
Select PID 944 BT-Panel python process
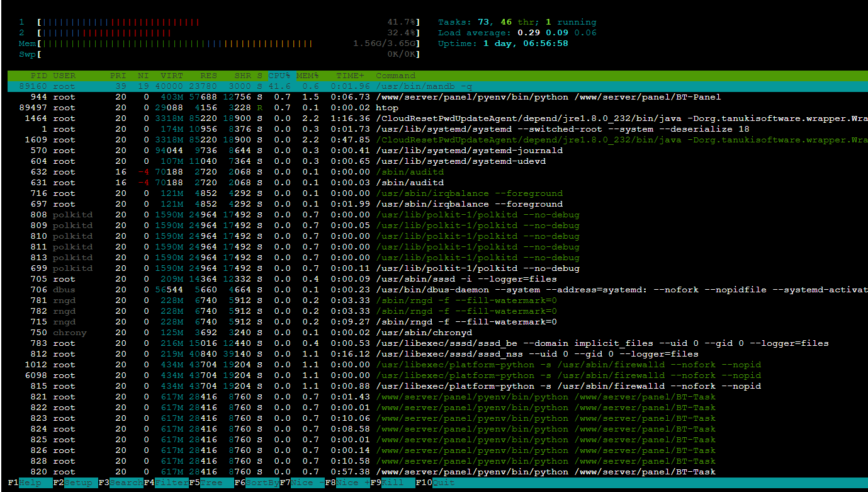pos(437,97)
